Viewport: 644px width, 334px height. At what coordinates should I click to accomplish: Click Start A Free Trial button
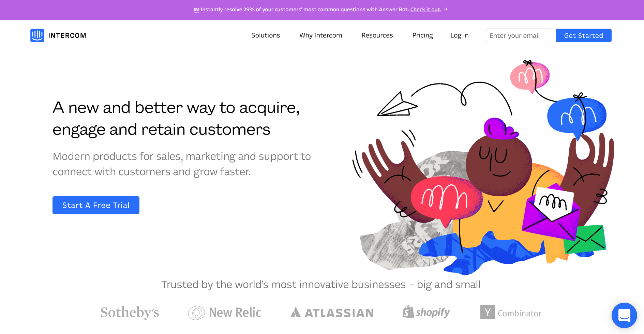(x=96, y=205)
